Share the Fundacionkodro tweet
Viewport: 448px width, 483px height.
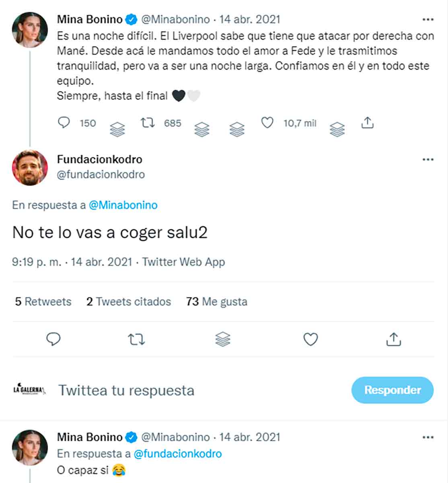pyautogui.click(x=393, y=339)
